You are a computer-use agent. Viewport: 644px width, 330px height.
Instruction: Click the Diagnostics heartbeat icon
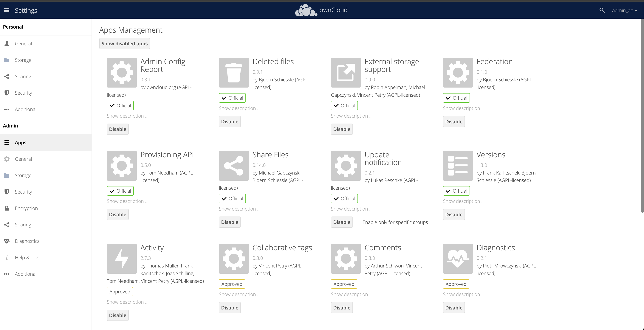7,241
